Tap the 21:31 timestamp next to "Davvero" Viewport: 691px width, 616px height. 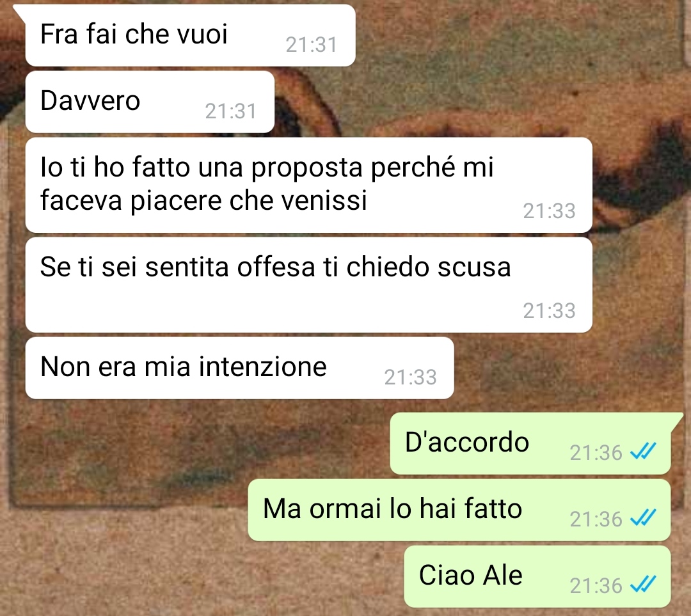[x=230, y=111]
